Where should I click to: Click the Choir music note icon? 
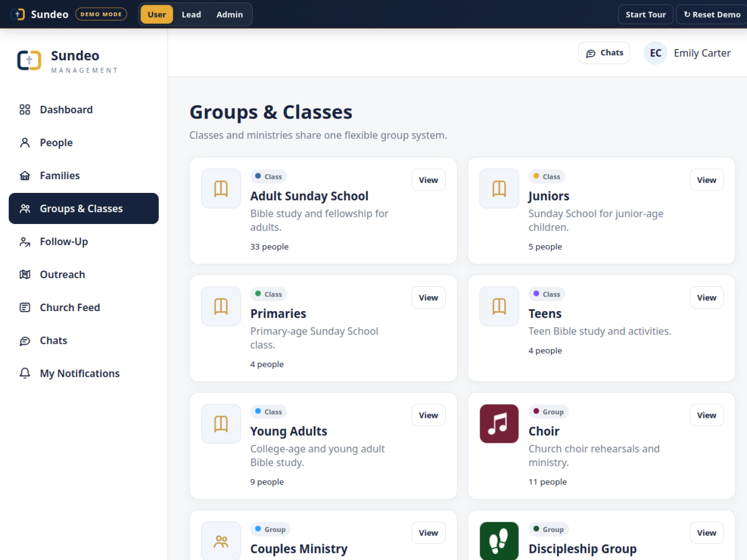coord(499,424)
